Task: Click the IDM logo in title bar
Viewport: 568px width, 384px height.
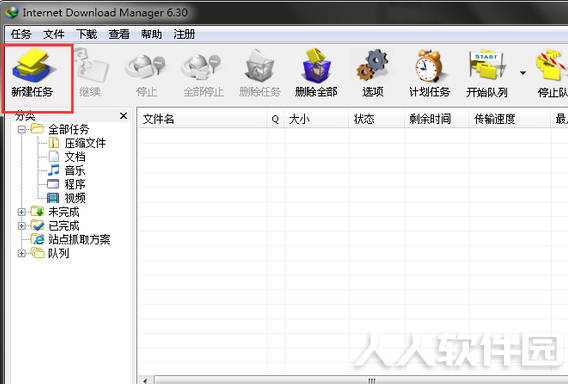Action: pos(12,12)
